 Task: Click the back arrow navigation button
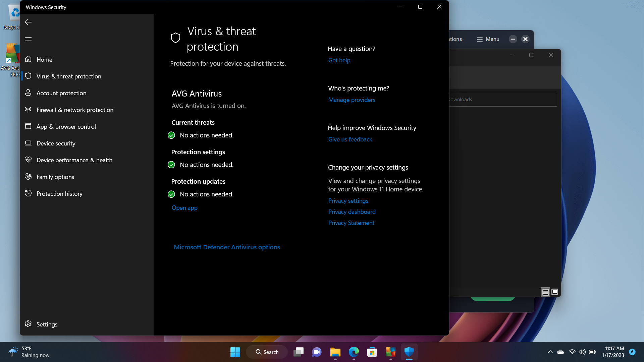[28, 22]
